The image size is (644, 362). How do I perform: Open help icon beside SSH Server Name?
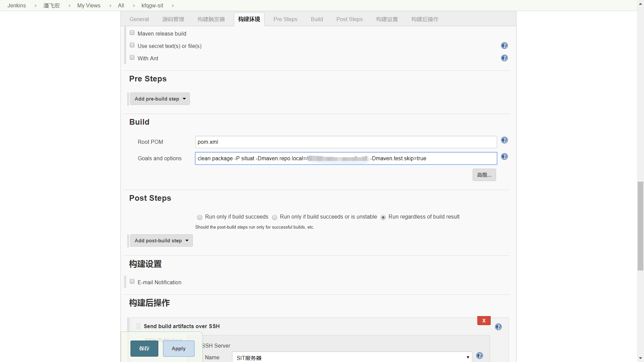tap(479, 356)
